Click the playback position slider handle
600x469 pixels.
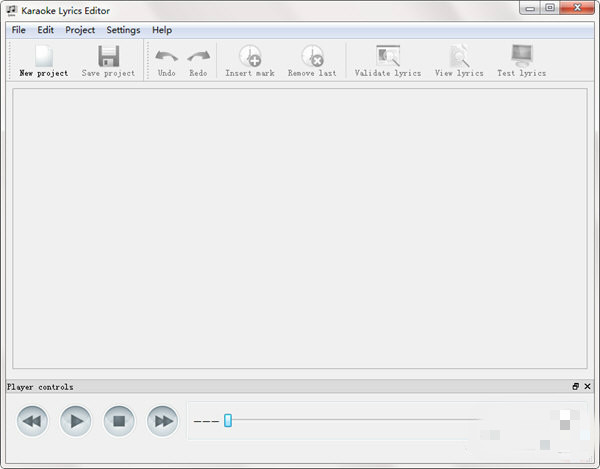(x=228, y=420)
